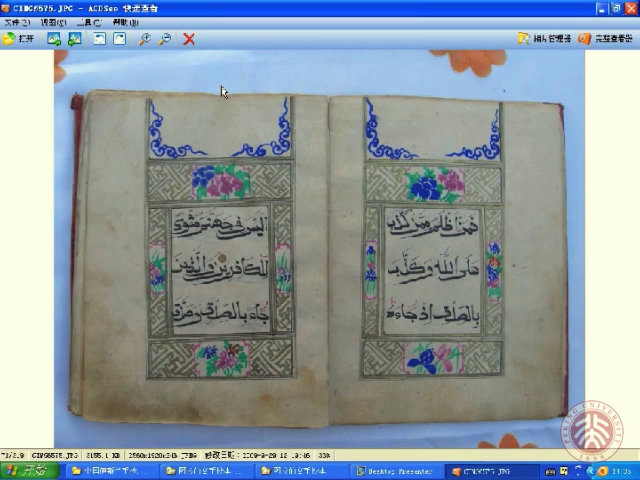Viewport: 640px width, 480px height.
Task: Switch to the full viewer button
Action: point(607,39)
